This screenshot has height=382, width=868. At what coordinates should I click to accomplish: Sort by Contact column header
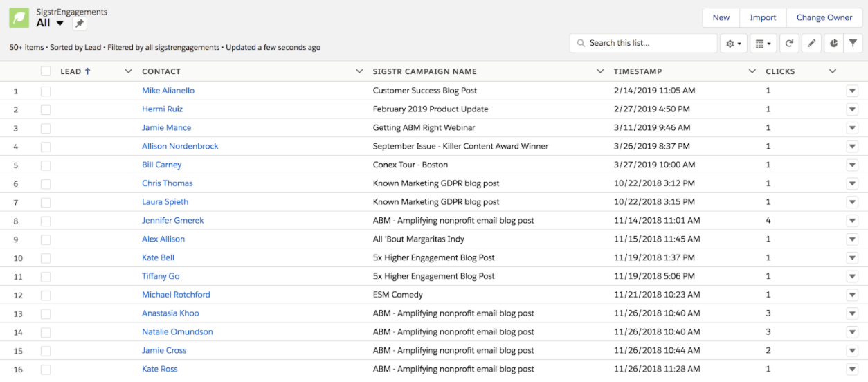[x=161, y=71]
